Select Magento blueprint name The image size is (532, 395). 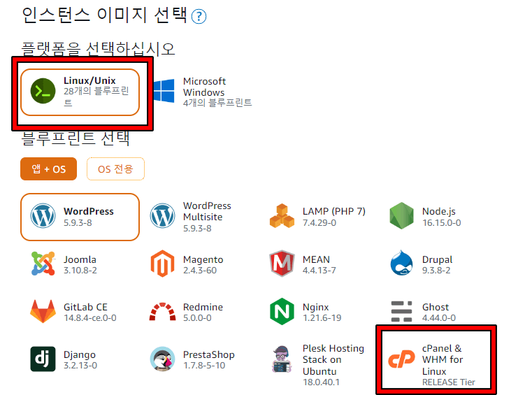[x=203, y=260]
